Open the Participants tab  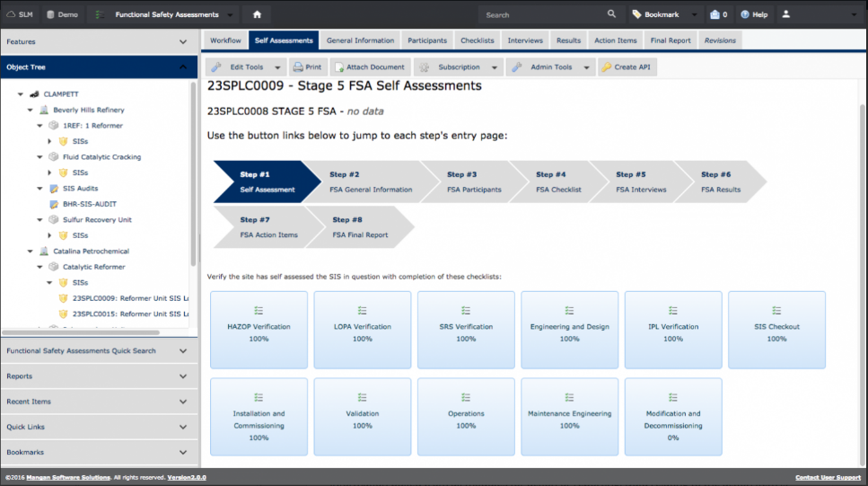[426, 40]
